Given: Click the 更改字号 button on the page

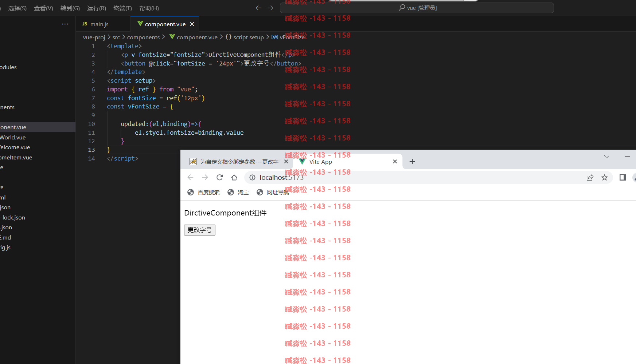Looking at the screenshot, I should tap(200, 230).
